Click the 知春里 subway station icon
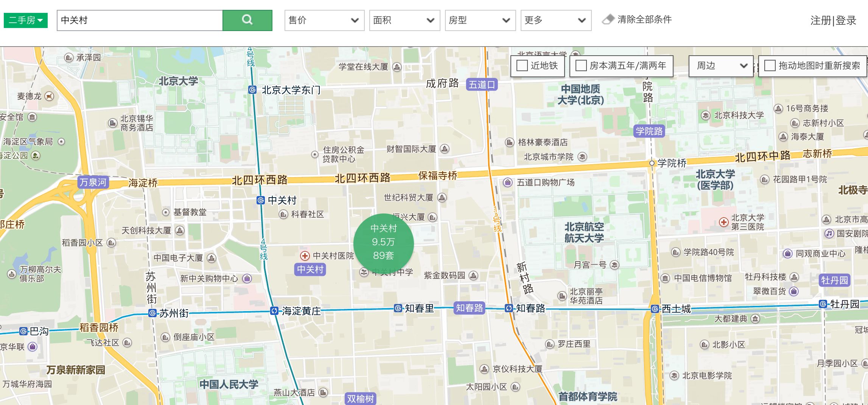 (x=398, y=308)
